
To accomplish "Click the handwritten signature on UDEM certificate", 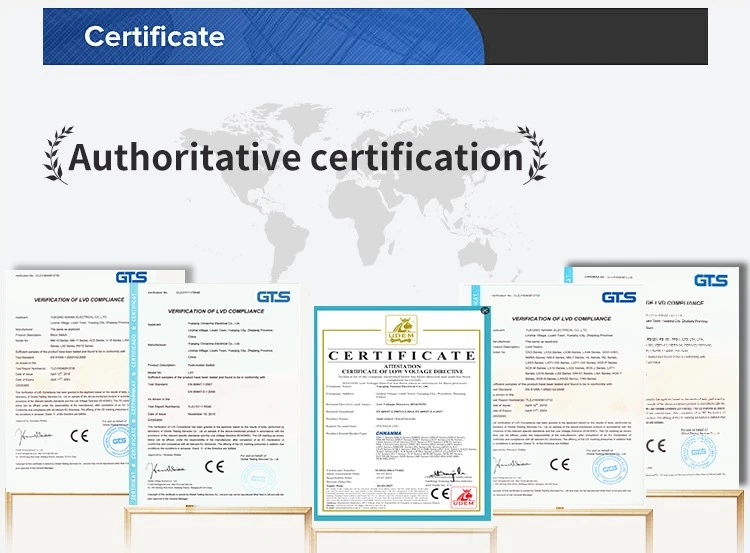I will coord(446,475).
